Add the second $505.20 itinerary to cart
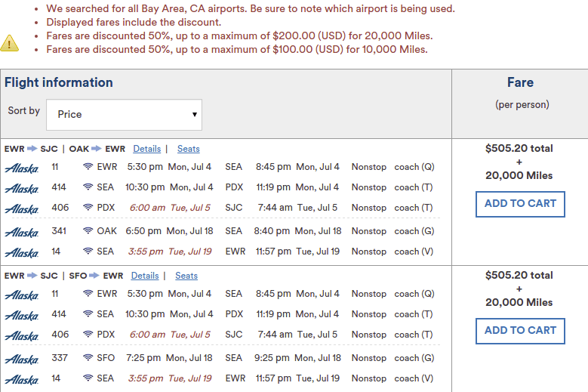The width and height of the screenshot is (588, 392). 520,331
